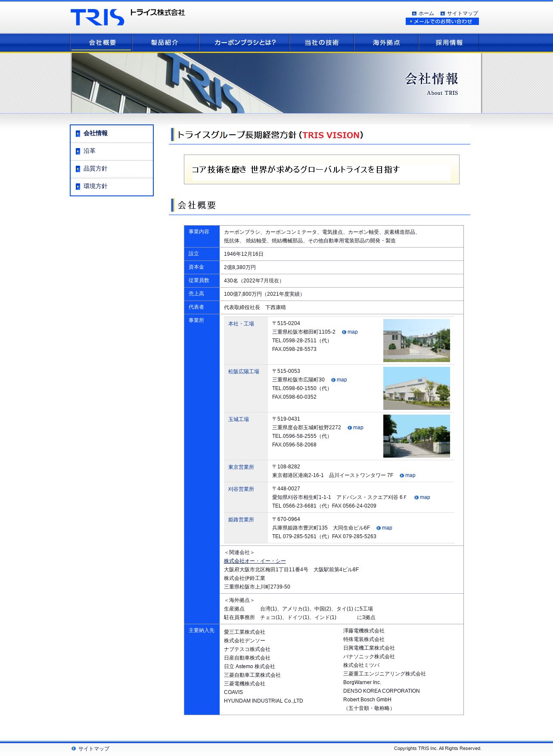
Task: Open the 海外拠点 navigation item
Action: tap(386, 43)
